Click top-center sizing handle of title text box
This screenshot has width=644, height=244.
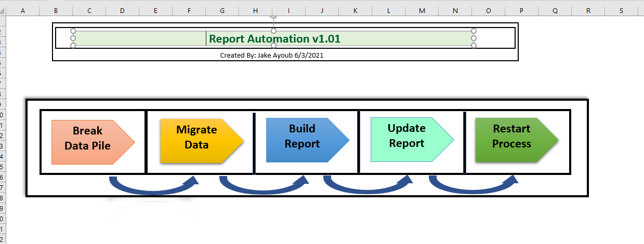click(273, 31)
